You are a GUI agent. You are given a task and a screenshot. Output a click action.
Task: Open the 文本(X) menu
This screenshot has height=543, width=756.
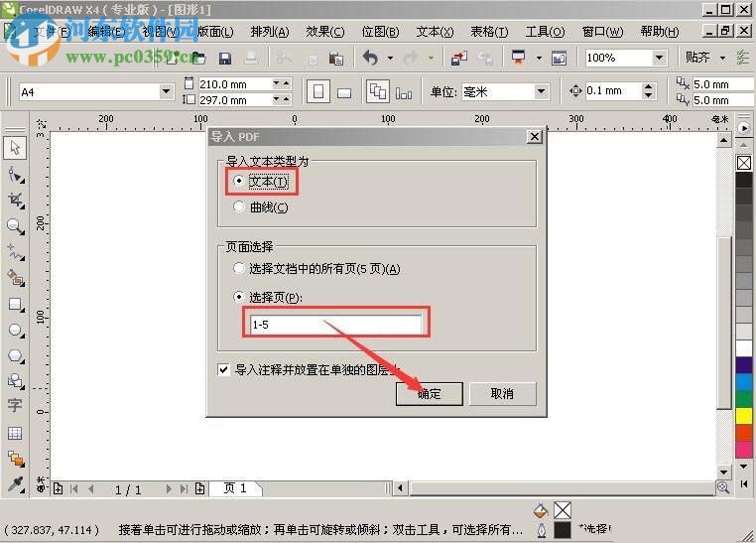point(435,32)
